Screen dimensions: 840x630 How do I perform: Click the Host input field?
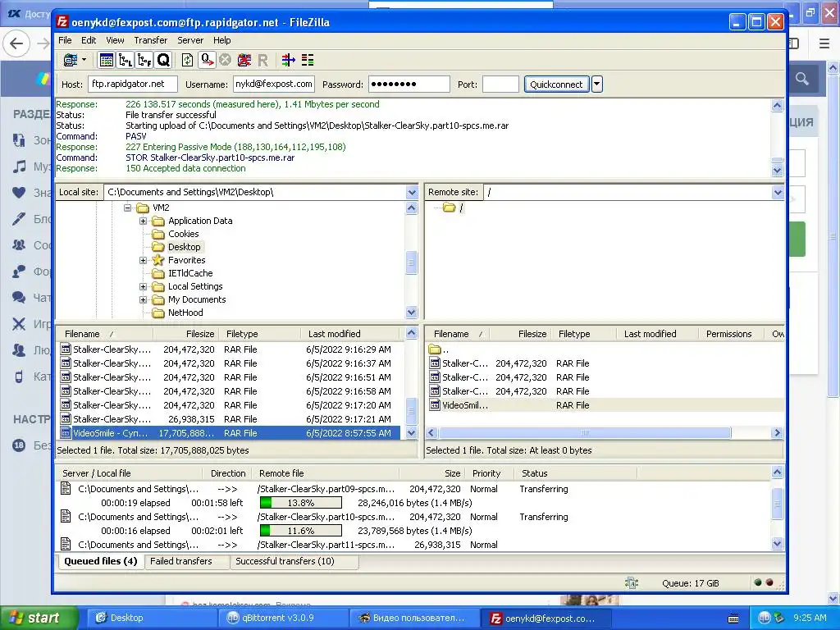click(133, 84)
